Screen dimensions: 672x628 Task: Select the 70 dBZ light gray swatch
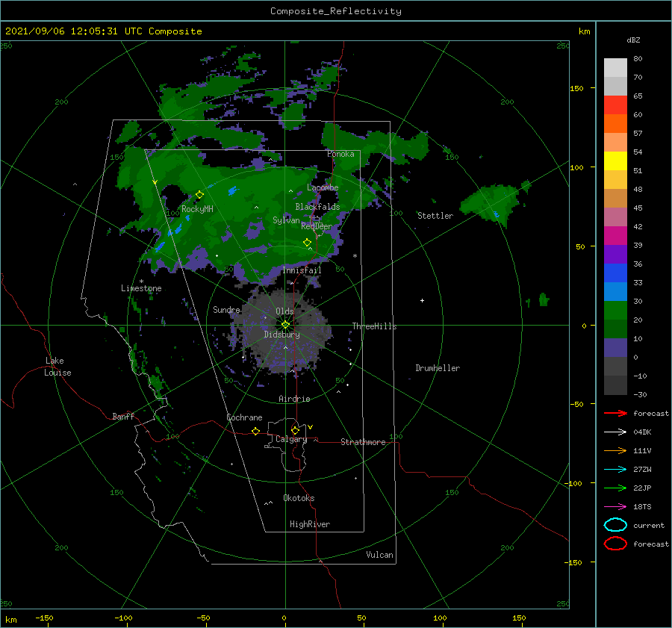[x=615, y=86]
